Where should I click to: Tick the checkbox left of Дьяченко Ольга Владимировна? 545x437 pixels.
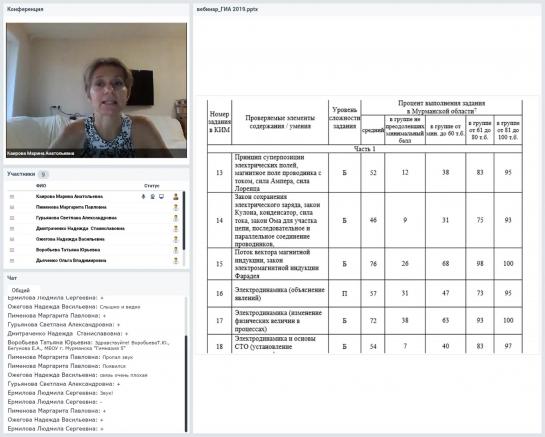click(x=12, y=260)
